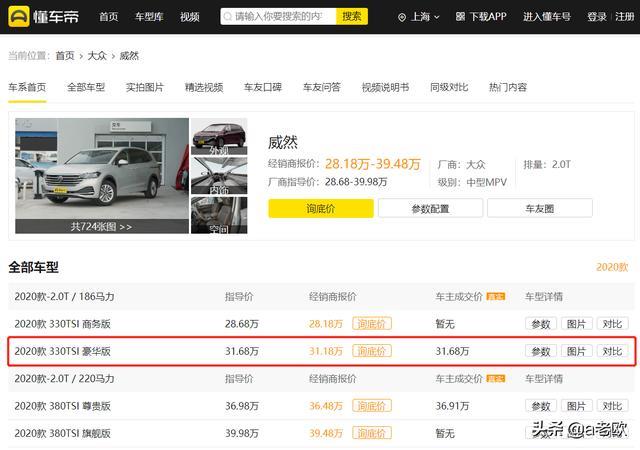The image size is (640, 450).
Task: Open the 内饰 interior thumbnail
Action: click(x=219, y=176)
